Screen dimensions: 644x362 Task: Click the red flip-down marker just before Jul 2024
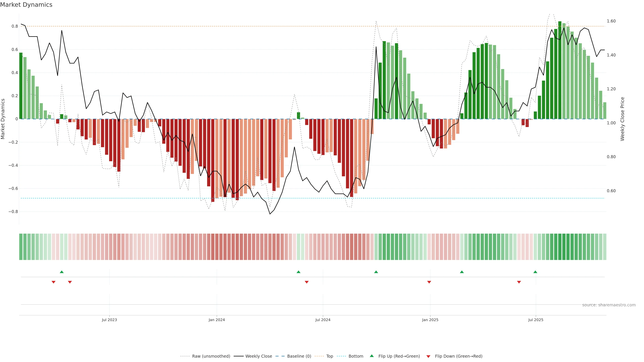click(307, 282)
